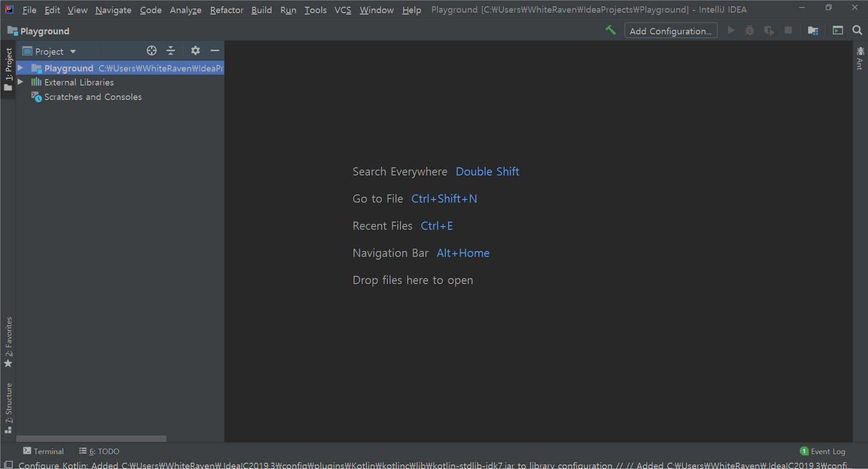868x469 pixels.
Task: Click the Debug bug icon in toolbar
Action: pos(750,30)
